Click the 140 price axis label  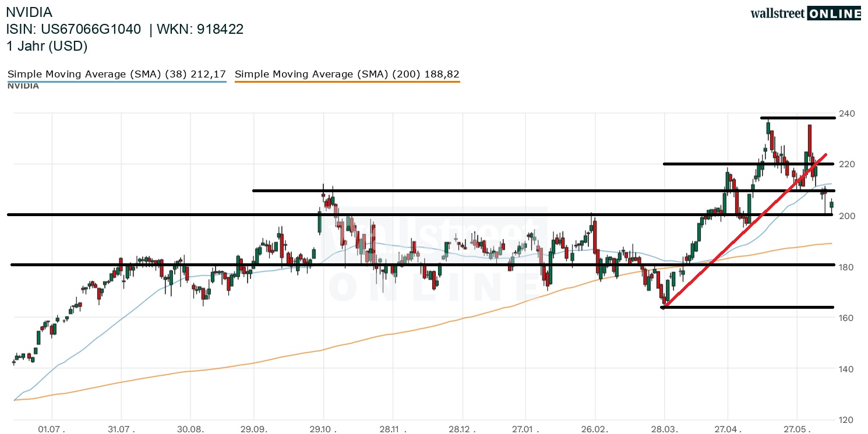point(846,369)
